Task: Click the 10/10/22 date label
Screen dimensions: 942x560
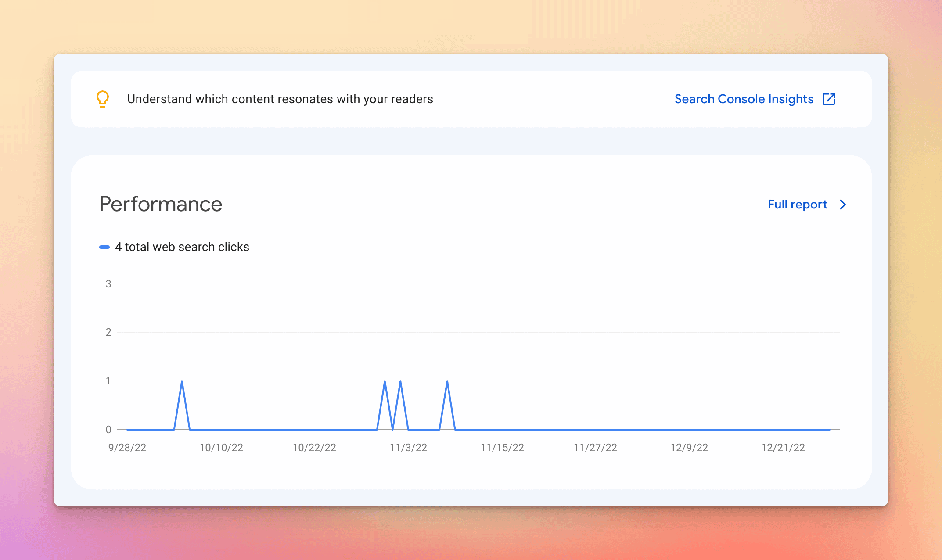Action: pyautogui.click(x=221, y=448)
